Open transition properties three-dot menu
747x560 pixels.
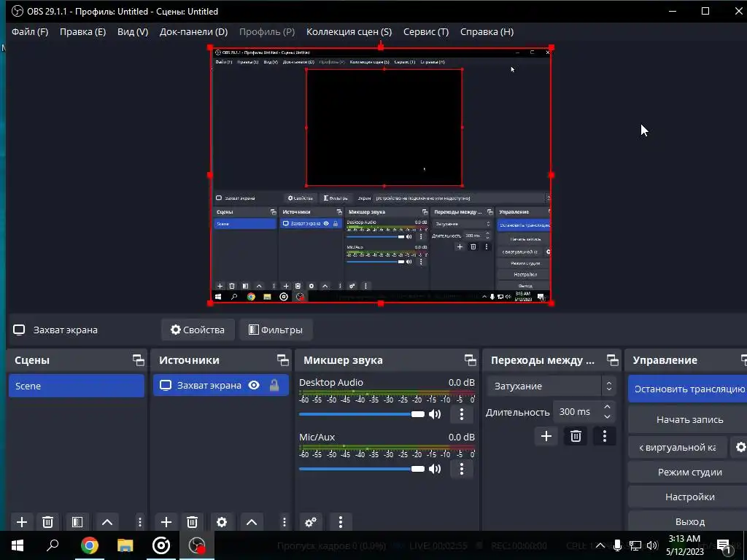click(x=605, y=436)
